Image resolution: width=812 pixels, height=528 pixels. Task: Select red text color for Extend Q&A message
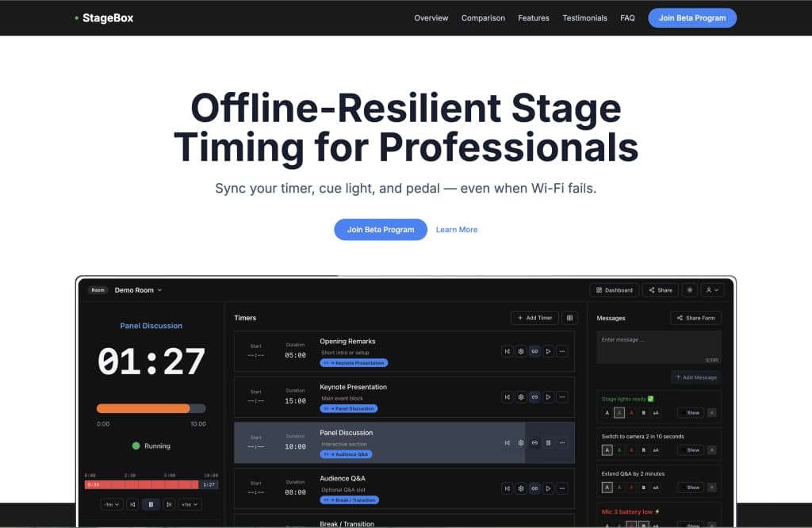631,487
